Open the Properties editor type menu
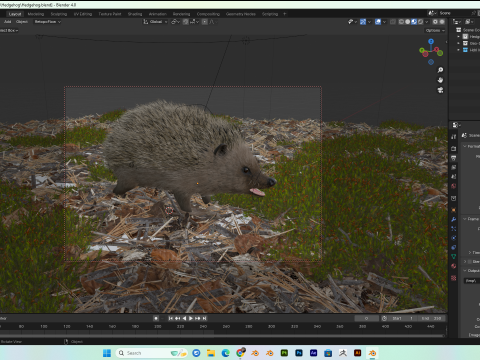This screenshot has width=480, height=360. [x=456, y=125]
